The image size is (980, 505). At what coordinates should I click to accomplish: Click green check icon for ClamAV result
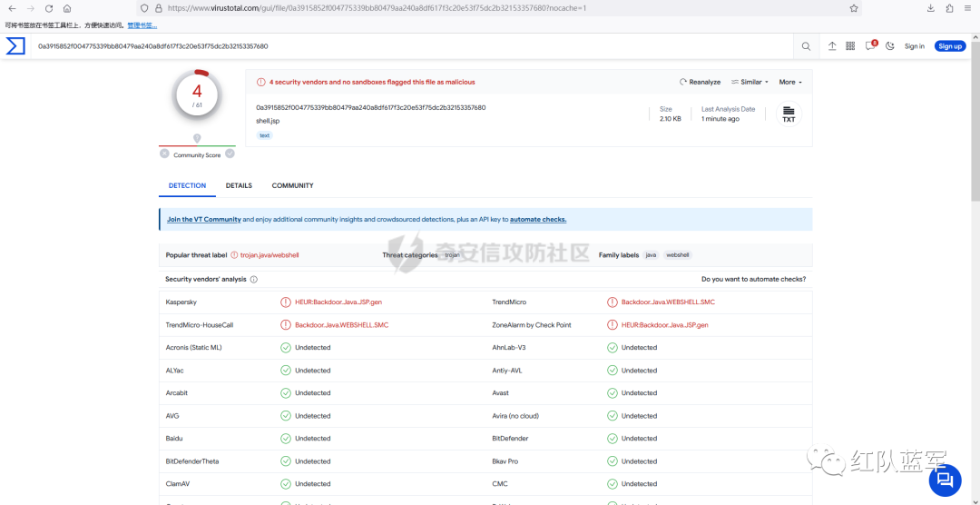click(x=286, y=484)
